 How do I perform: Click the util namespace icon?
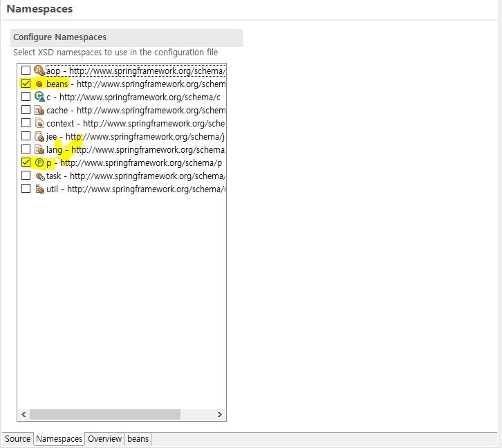(x=39, y=189)
